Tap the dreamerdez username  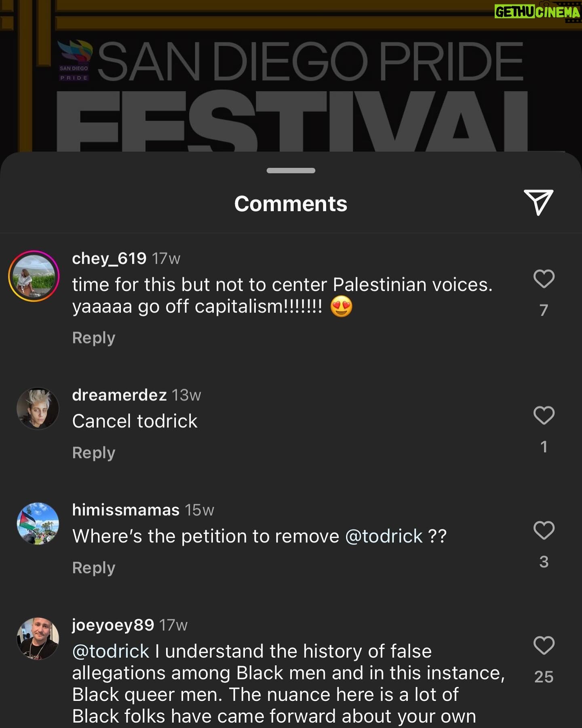pos(119,395)
